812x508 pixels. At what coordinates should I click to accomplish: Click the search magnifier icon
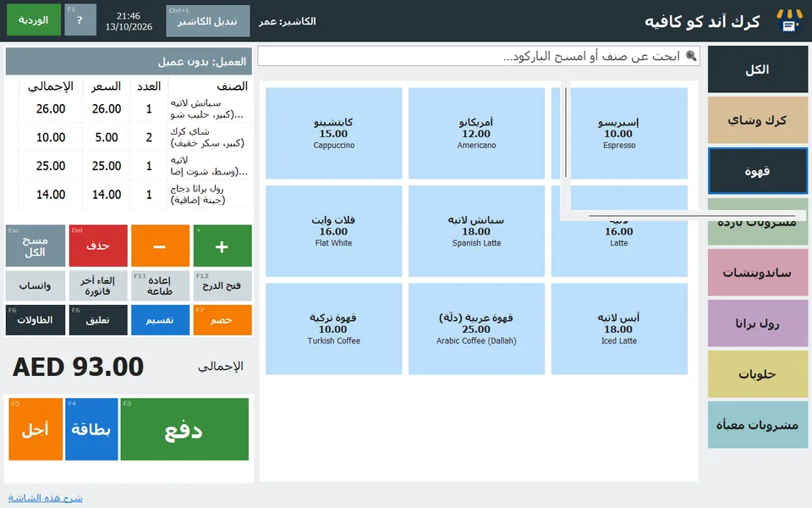[x=691, y=56]
